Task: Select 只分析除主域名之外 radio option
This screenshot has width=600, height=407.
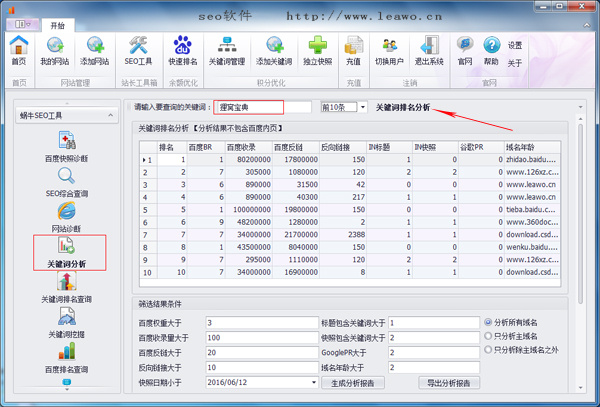Action: pyautogui.click(x=522, y=350)
